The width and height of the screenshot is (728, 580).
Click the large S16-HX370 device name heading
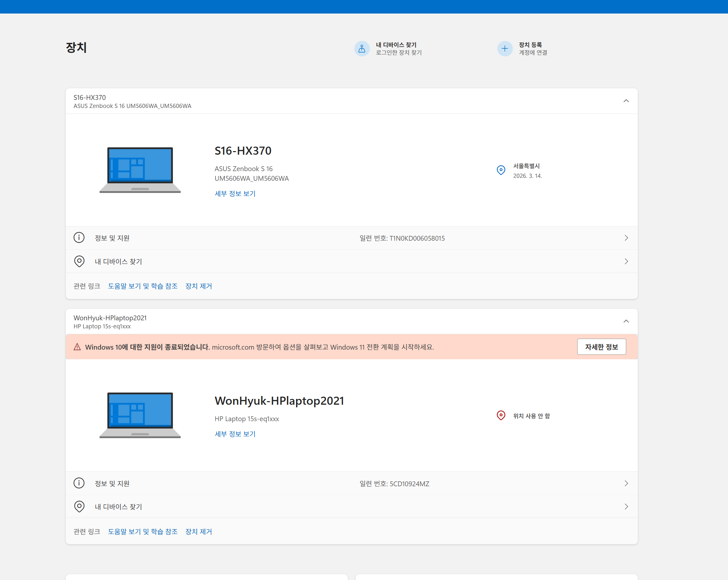tap(243, 151)
